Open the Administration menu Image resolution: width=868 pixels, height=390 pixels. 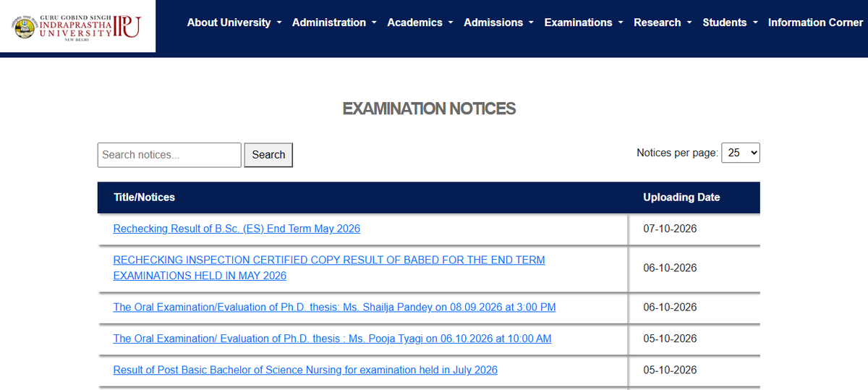[x=334, y=22]
